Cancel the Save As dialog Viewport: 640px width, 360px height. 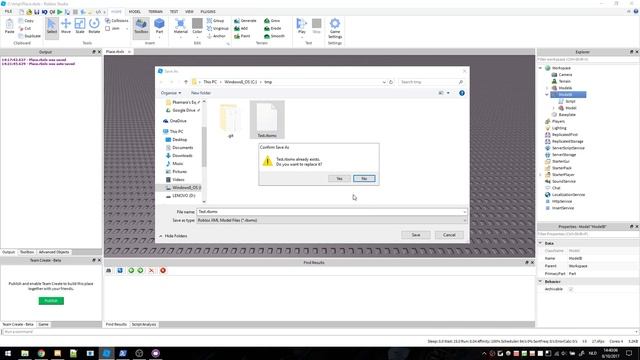tap(449, 235)
